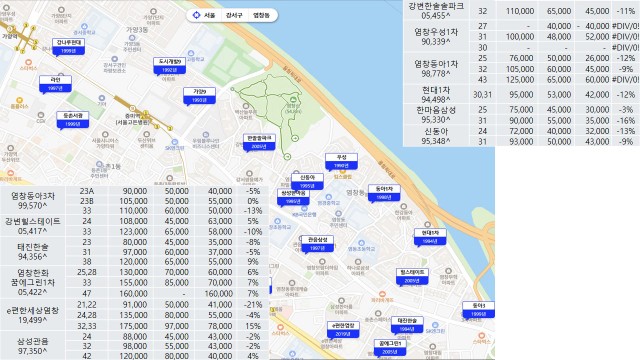This screenshot has width=640, height=360.
Task: Click the 23B size cell
Action: [x=87, y=201]
